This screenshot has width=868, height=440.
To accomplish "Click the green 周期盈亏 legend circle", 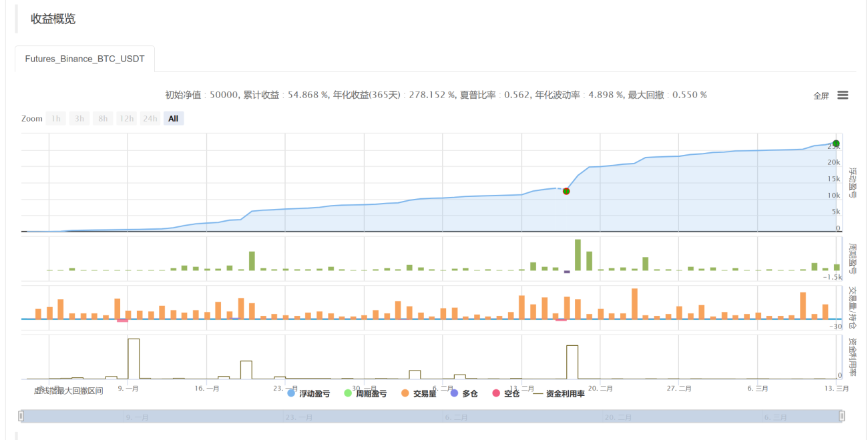I will [x=348, y=394].
